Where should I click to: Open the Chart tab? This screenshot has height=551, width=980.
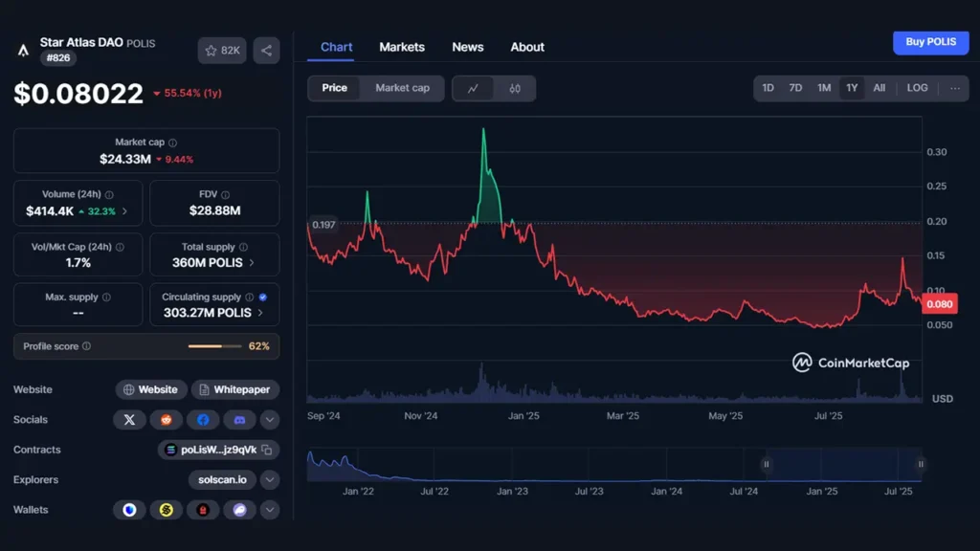pos(336,47)
